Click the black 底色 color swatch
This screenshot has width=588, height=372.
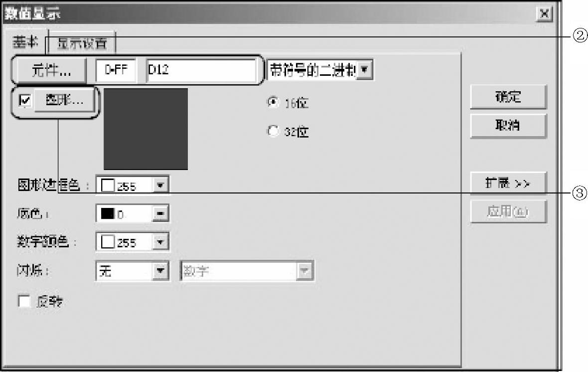(107, 213)
